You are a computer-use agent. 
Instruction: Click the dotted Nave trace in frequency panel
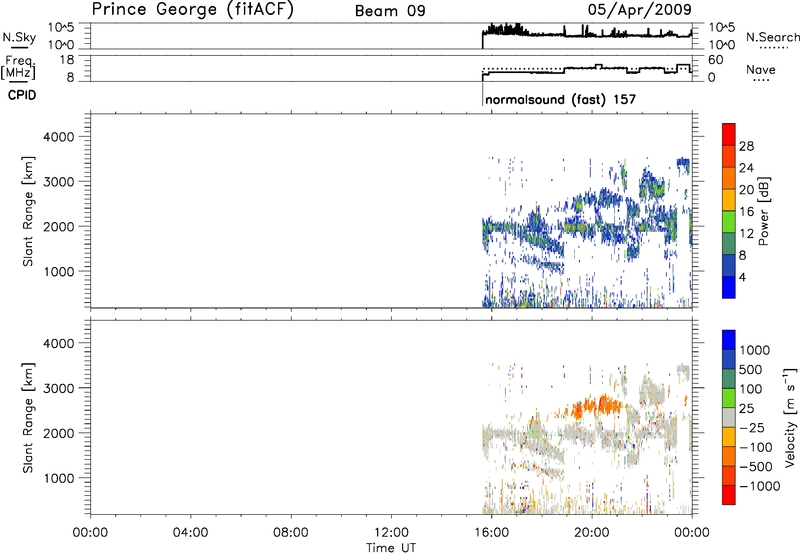click(x=587, y=68)
